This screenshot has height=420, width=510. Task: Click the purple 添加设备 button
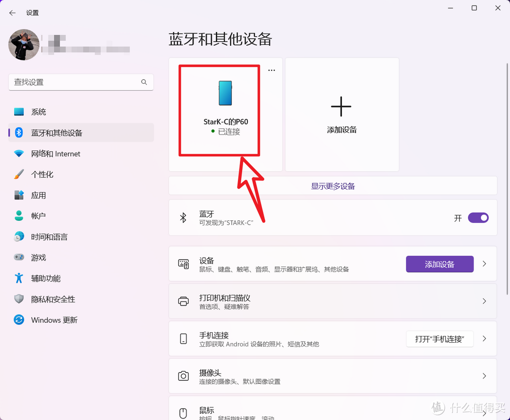click(440, 264)
